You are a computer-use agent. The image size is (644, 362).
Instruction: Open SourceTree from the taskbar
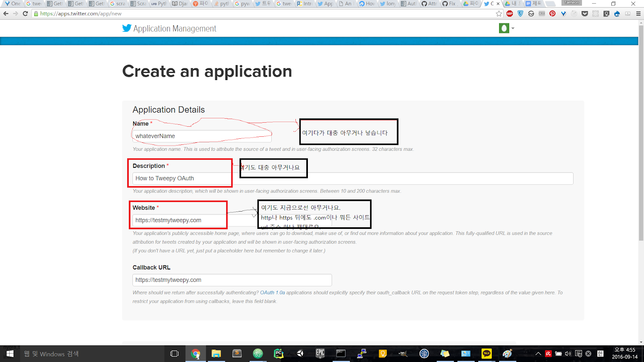click(x=424, y=354)
